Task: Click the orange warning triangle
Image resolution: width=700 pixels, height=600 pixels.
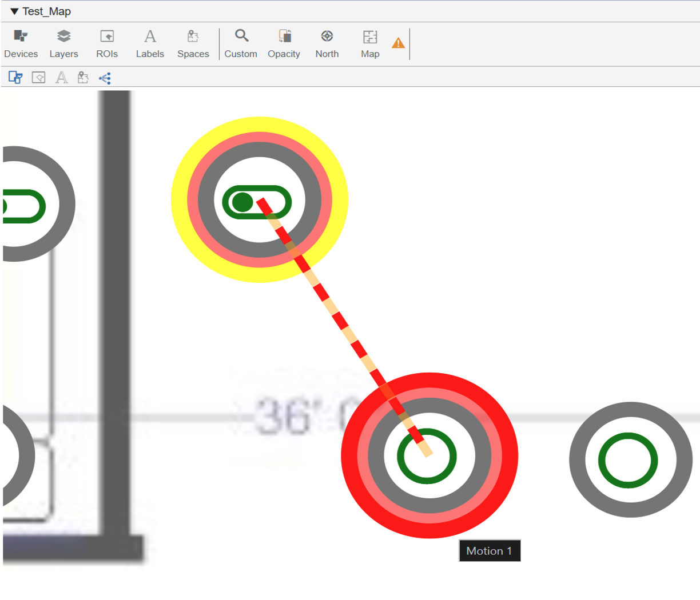Action: (x=398, y=43)
